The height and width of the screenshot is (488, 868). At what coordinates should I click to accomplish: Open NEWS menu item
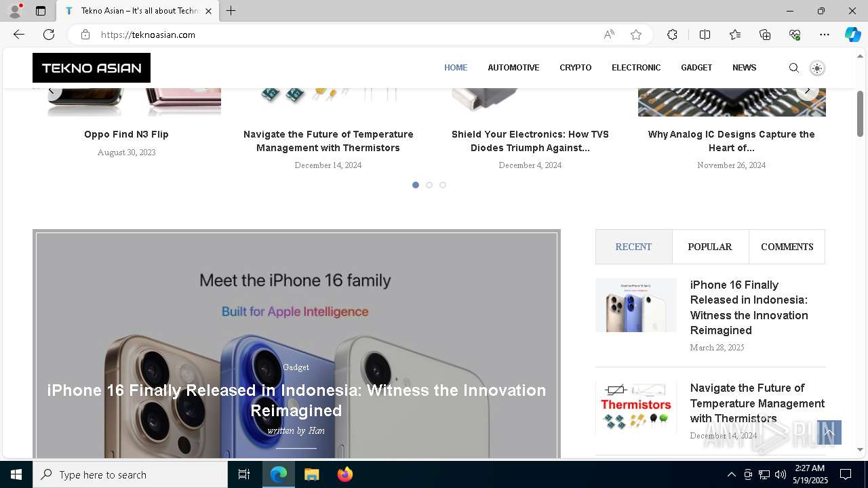744,68
